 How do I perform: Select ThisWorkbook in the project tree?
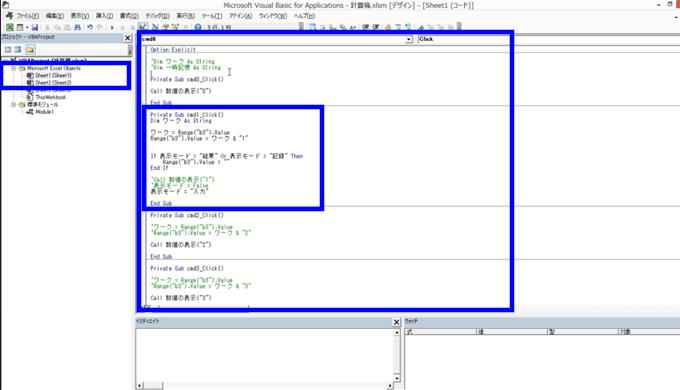coord(50,97)
